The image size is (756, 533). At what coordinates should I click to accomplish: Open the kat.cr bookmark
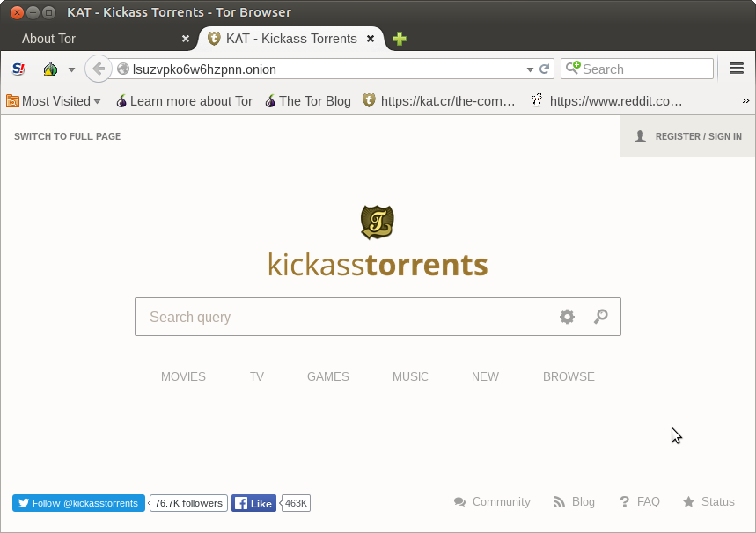point(439,101)
